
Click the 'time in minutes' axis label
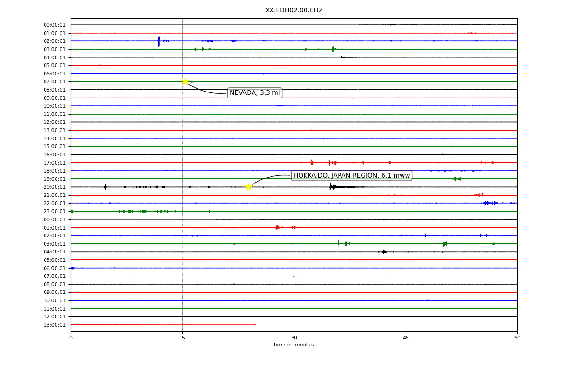click(294, 345)
